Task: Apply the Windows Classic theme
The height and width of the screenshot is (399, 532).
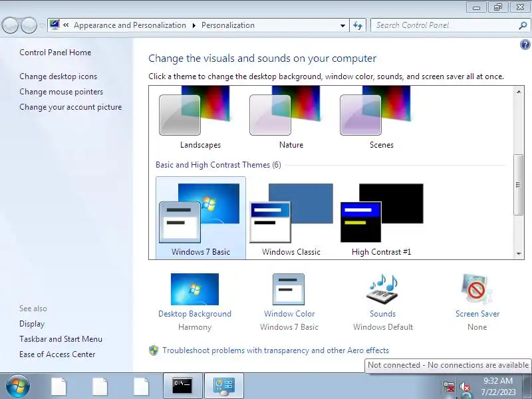Action: [x=291, y=218]
